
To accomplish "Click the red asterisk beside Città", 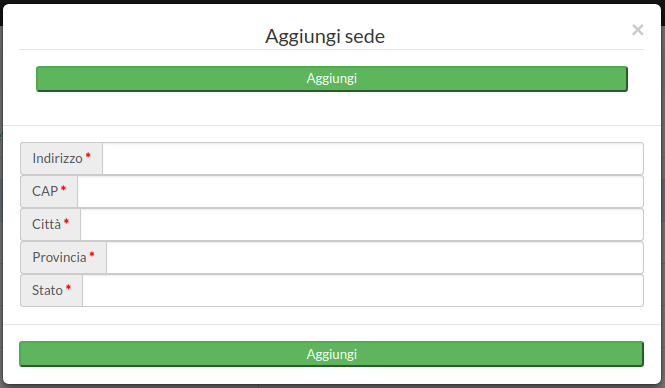I will 66,221.
